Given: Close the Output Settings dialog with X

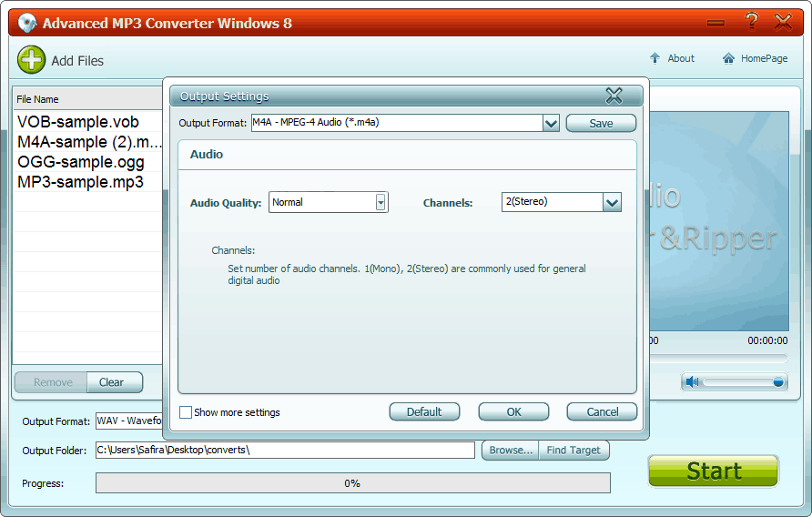Looking at the screenshot, I should tap(614, 96).
